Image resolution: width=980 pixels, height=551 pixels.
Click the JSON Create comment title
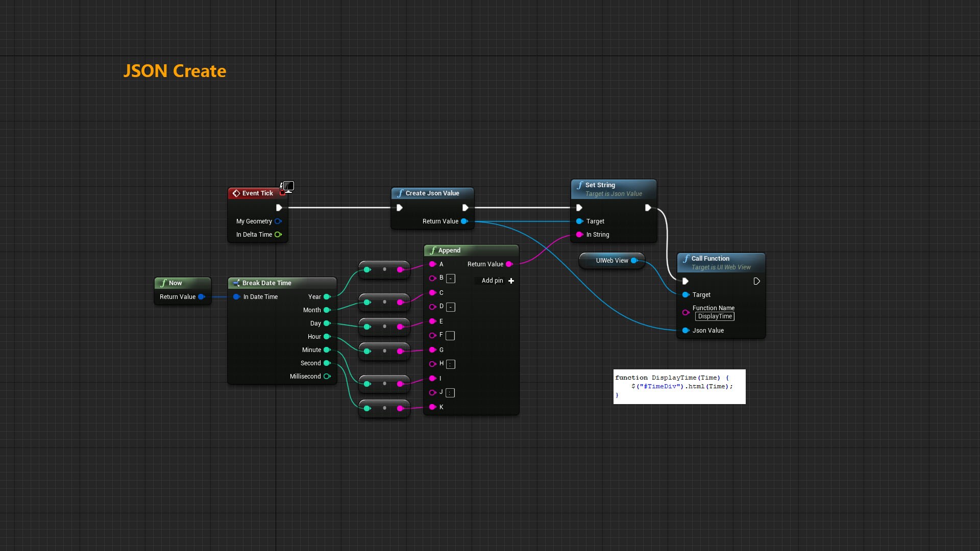coord(175,71)
